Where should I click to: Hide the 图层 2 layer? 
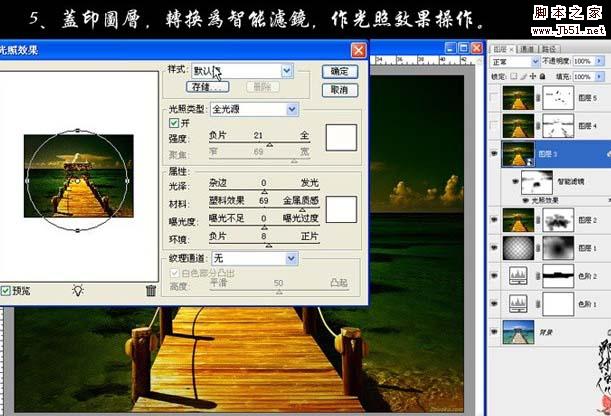[x=494, y=220]
